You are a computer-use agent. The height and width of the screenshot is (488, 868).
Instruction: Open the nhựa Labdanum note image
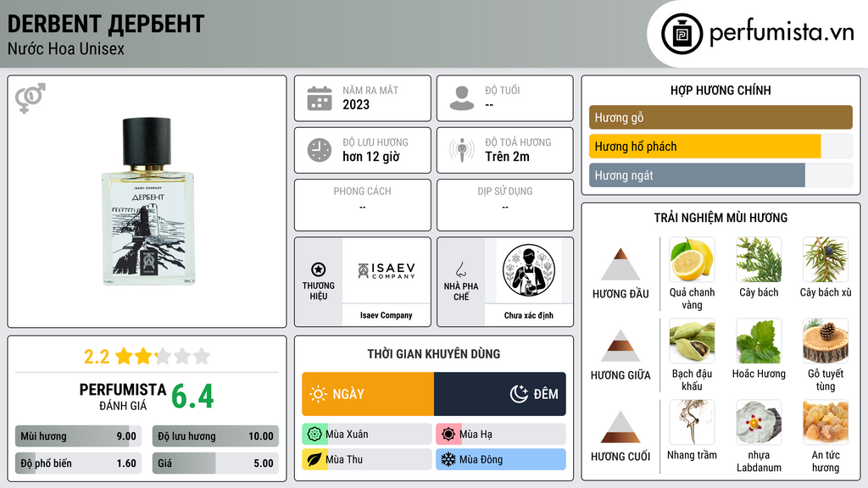(x=759, y=423)
